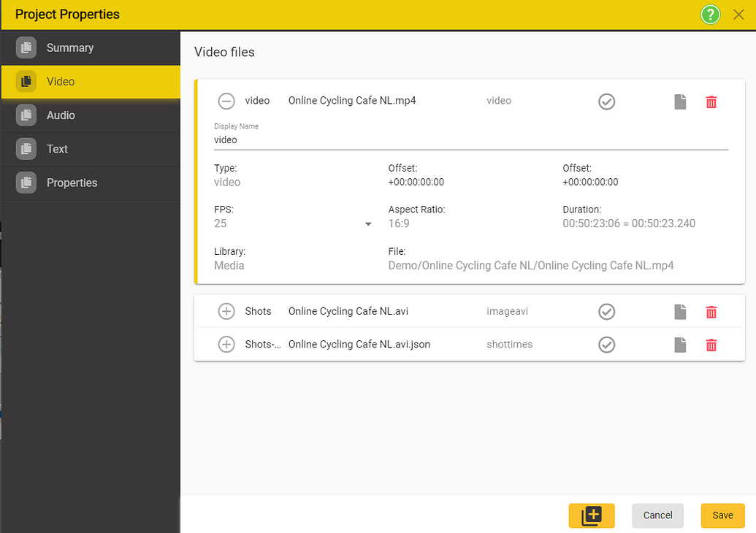756x533 pixels.
Task: Click the document icon for the shottimes json row
Action: (680, 345)
